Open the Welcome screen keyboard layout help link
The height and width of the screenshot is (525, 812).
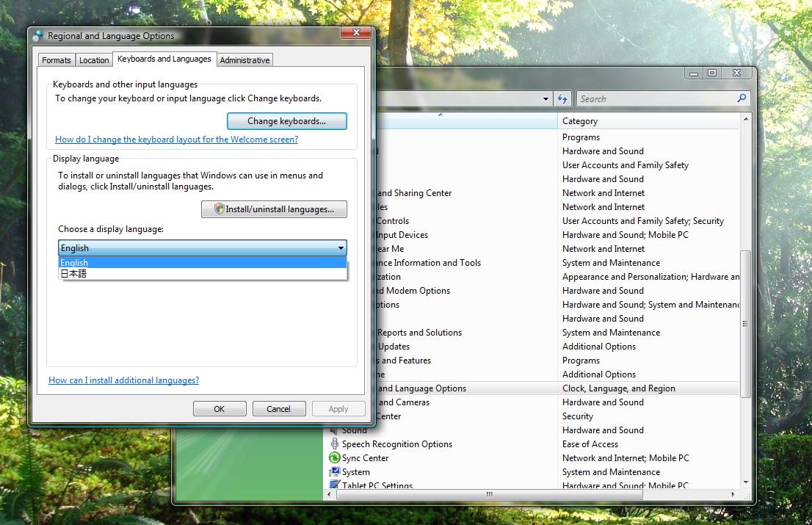pyautogui.click(x=177, y=140)
